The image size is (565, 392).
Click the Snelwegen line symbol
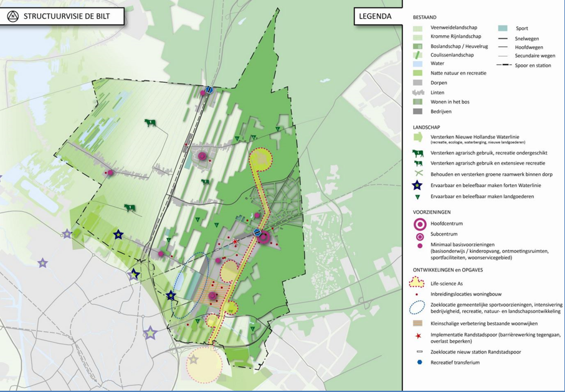pos(503,39)
